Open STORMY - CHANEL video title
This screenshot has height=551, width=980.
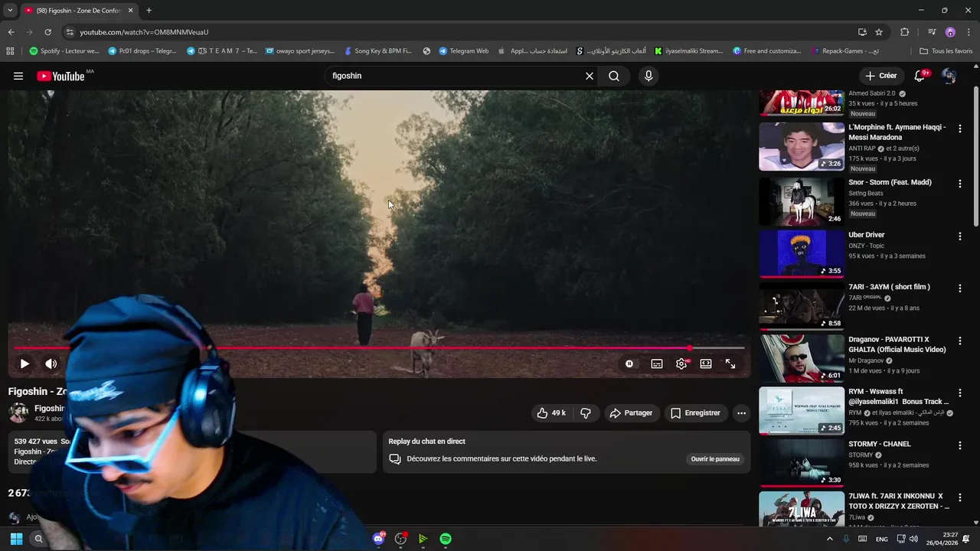(x=880, y=444)
